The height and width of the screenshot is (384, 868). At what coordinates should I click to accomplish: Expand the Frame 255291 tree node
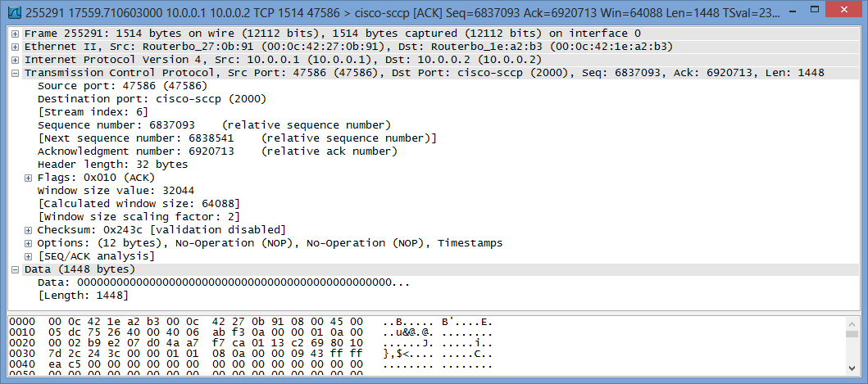[x=15, y=34]
